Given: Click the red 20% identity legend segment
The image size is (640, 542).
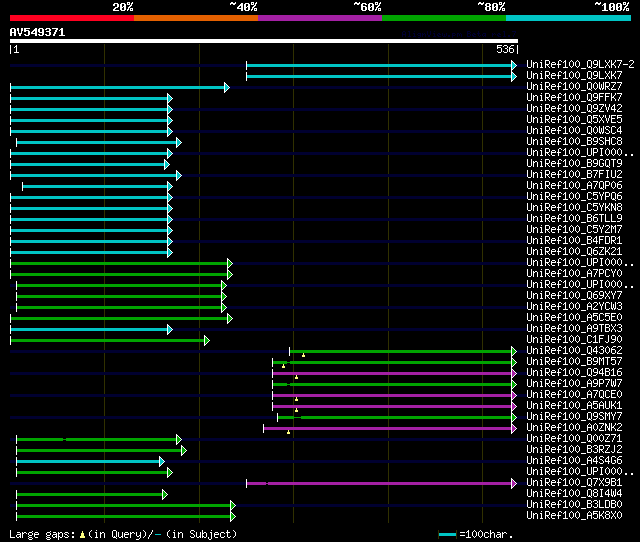Looking at the screenshot, I should (72, 18).
